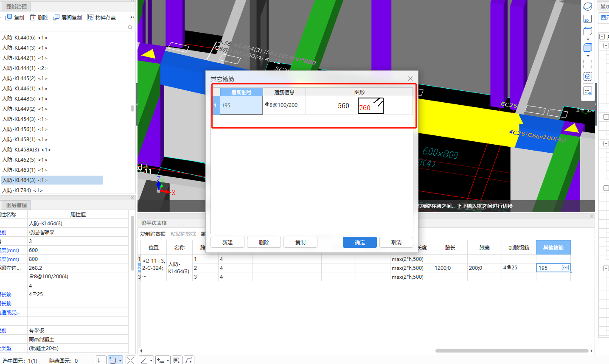Click the 名称 column header in beam table
609x364 pixels.
[x=180, y=247]
